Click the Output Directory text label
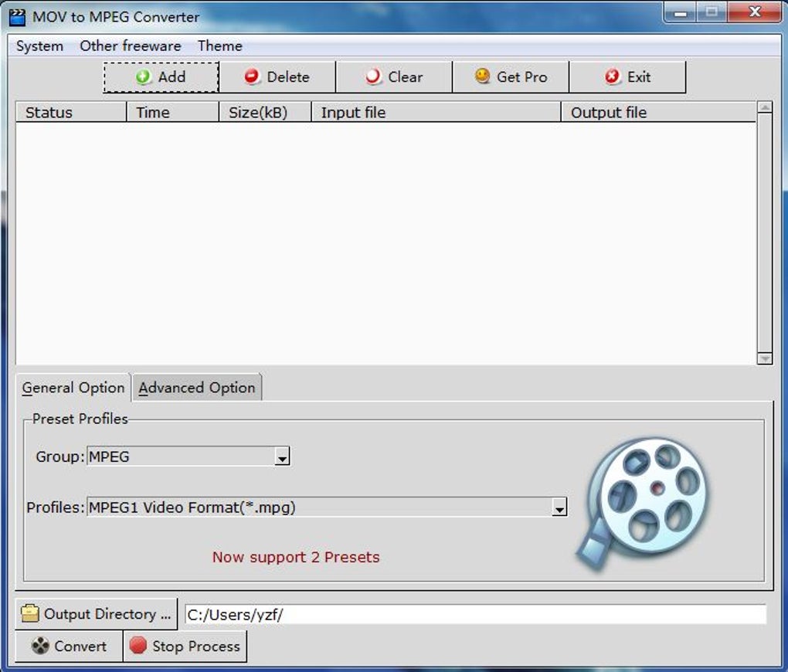 coord(107,614)
